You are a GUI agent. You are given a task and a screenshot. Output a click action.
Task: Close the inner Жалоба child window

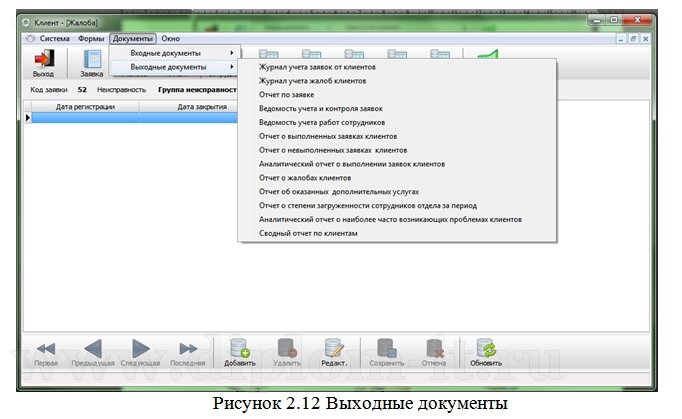(645, 39)
